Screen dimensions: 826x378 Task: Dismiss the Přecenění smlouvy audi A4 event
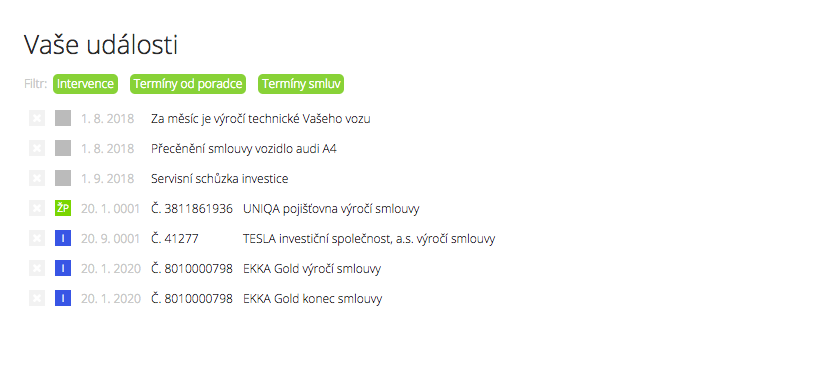pos(37,148)
